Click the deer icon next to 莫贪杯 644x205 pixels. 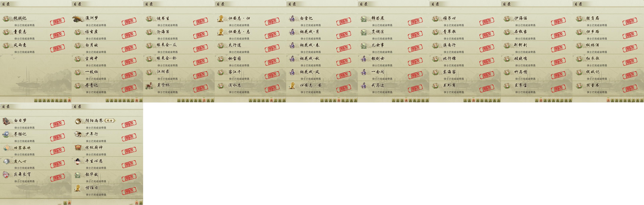[149, 85]
